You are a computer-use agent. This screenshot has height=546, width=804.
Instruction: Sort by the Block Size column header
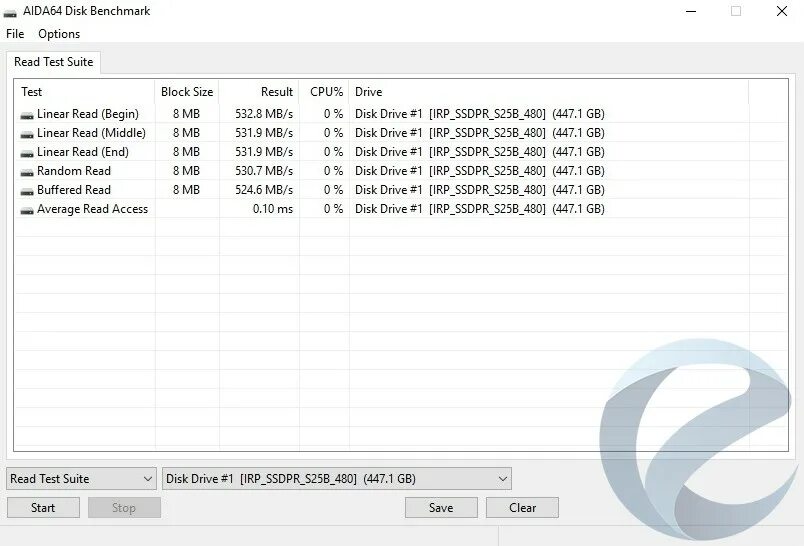[187, 92]
